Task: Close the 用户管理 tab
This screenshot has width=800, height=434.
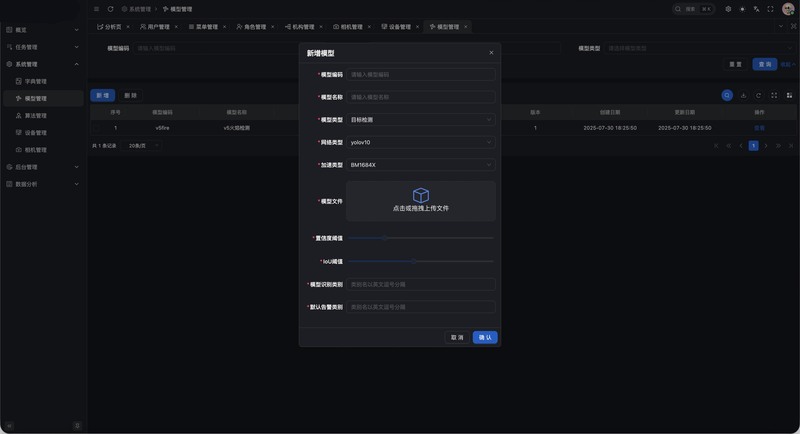Action: coord(176,27)
